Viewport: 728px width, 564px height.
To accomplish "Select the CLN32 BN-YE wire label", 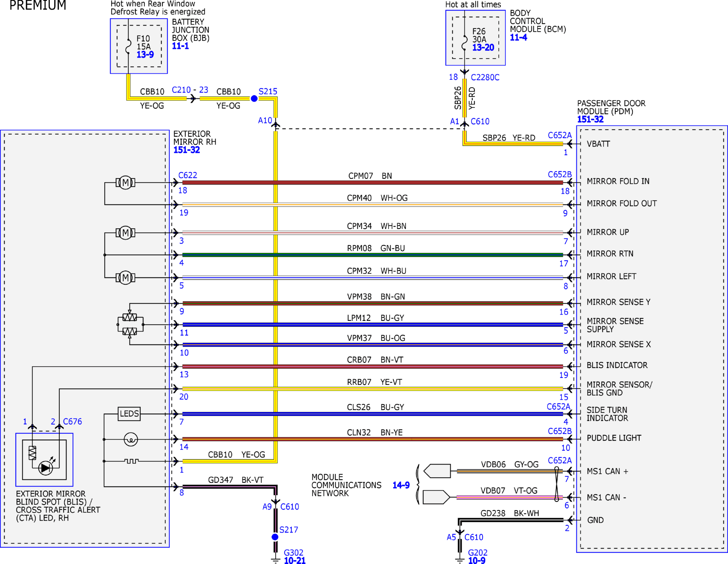I will click(x=375, y=432).
